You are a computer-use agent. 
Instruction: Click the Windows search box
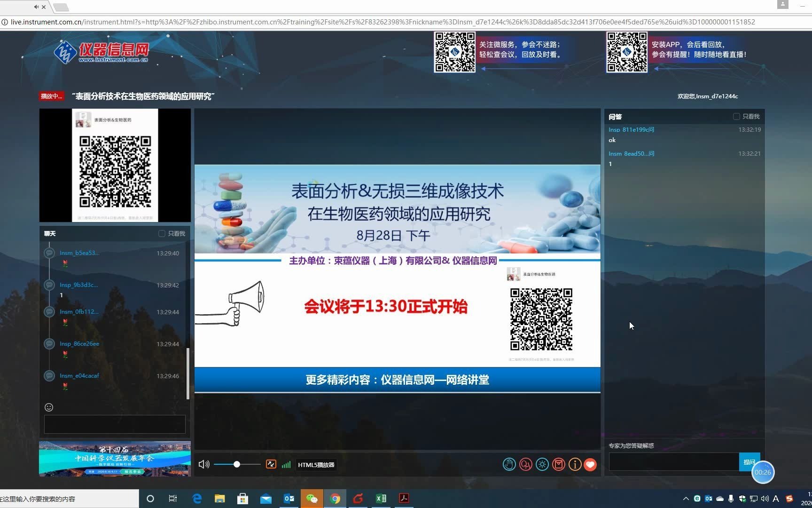tap(69, 499)
